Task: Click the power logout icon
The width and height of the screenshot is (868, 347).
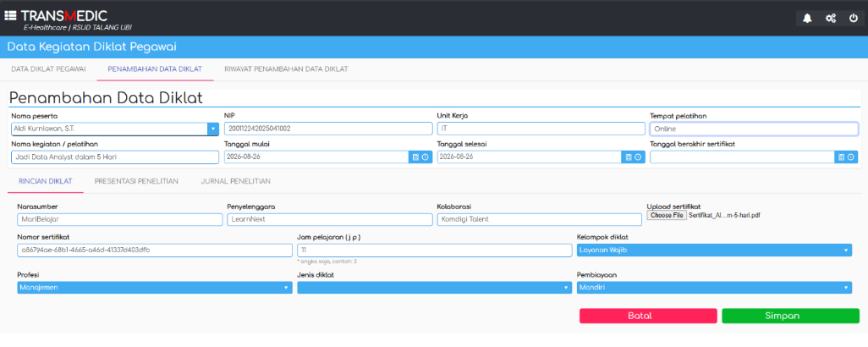Action: (x=853, y=19)
